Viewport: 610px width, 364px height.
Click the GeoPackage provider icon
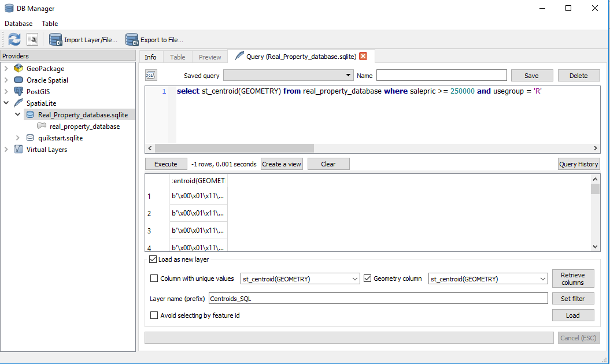pyautogui.click(x=19, y=68)
